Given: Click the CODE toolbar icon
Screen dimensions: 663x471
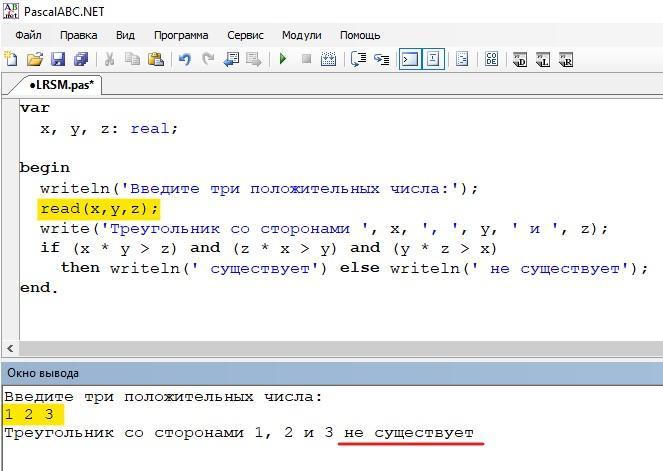Looking at the screenshot, I should [x=491, y=59].
